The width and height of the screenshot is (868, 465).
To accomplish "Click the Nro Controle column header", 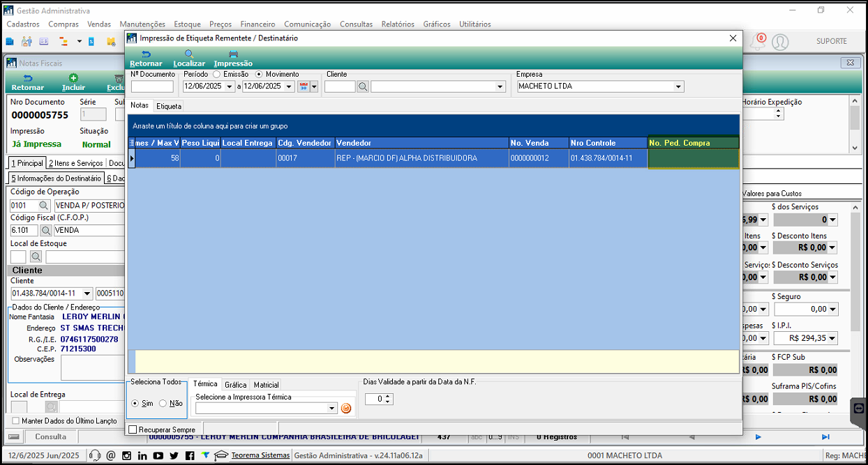I will [x=608, y=143].
